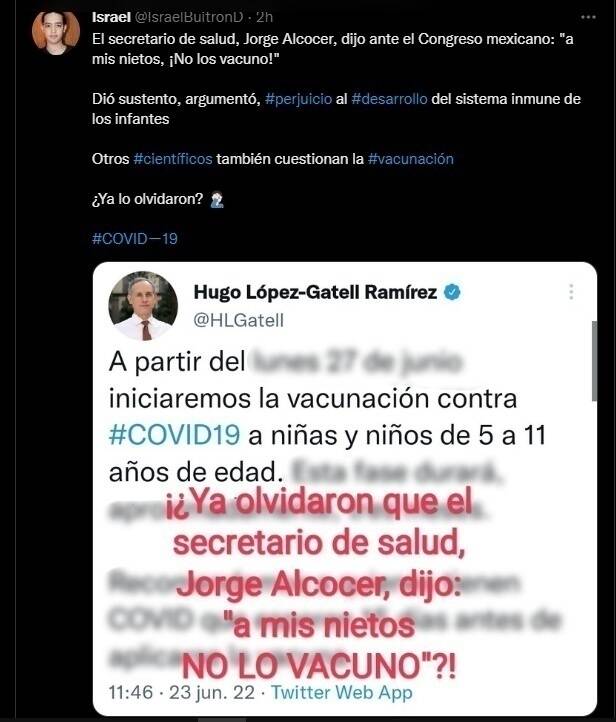Open the 2h timestamp link
616x722 pixels.
pyautogui.click(x=264, y=17)
